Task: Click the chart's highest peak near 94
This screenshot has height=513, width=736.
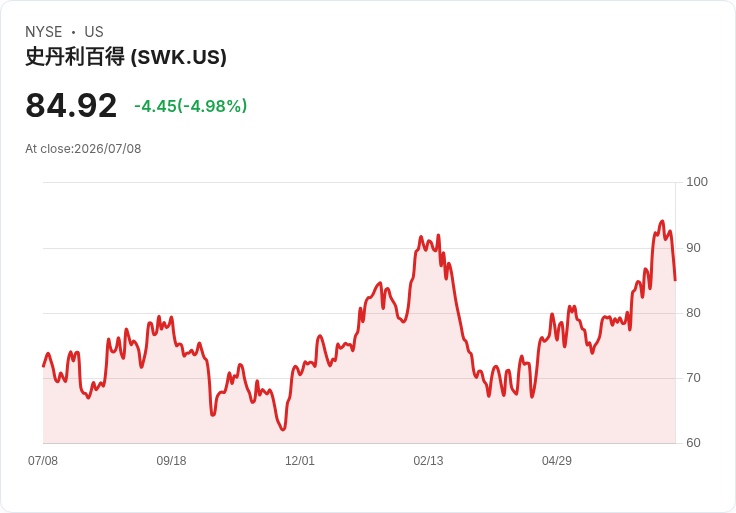Action: pyautogui.click(x=662, y=221)
